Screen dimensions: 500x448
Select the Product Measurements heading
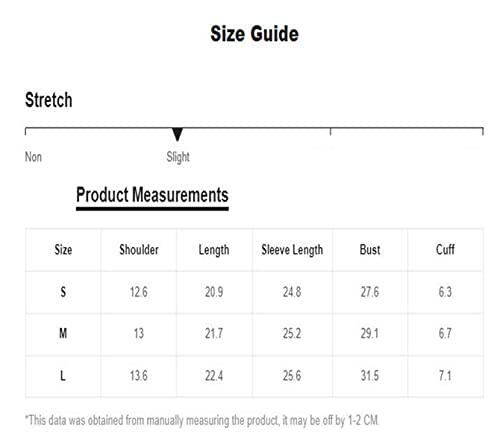152,195
